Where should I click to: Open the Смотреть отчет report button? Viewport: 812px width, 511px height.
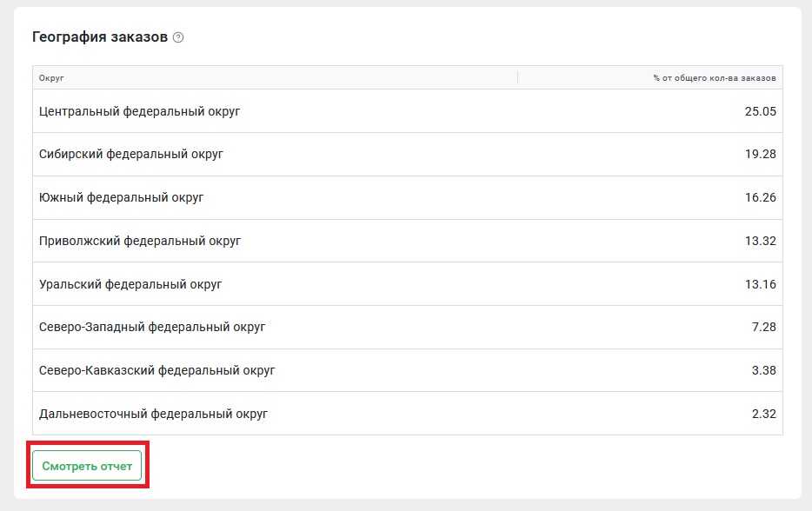point(87,466)
